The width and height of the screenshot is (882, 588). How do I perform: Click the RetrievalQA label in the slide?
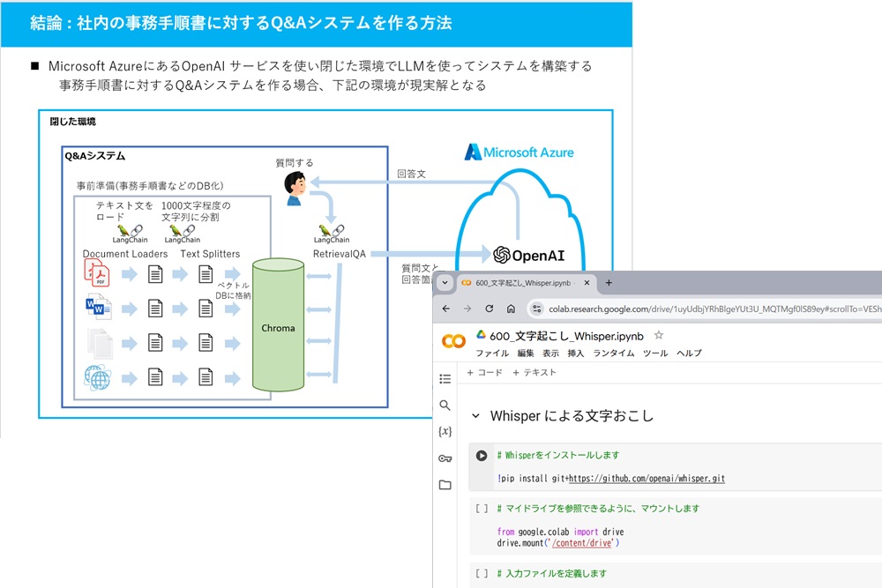pyautogui.click(x=340, y=254)
